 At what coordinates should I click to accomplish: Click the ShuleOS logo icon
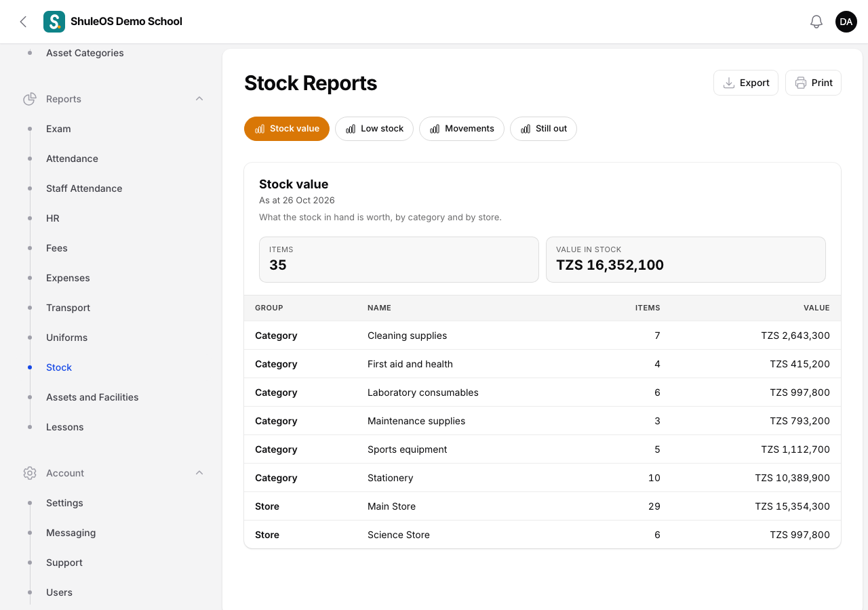(x=54, y=22)
